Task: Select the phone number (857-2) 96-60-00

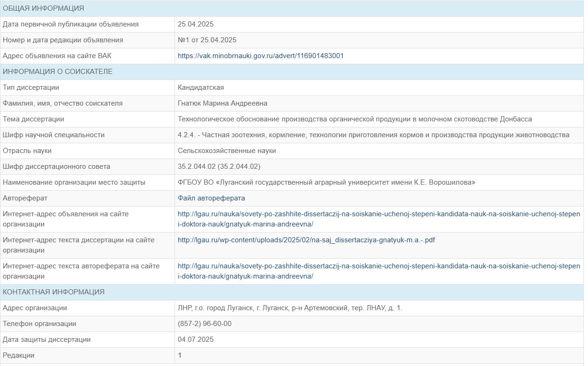Action: (204, 324)
